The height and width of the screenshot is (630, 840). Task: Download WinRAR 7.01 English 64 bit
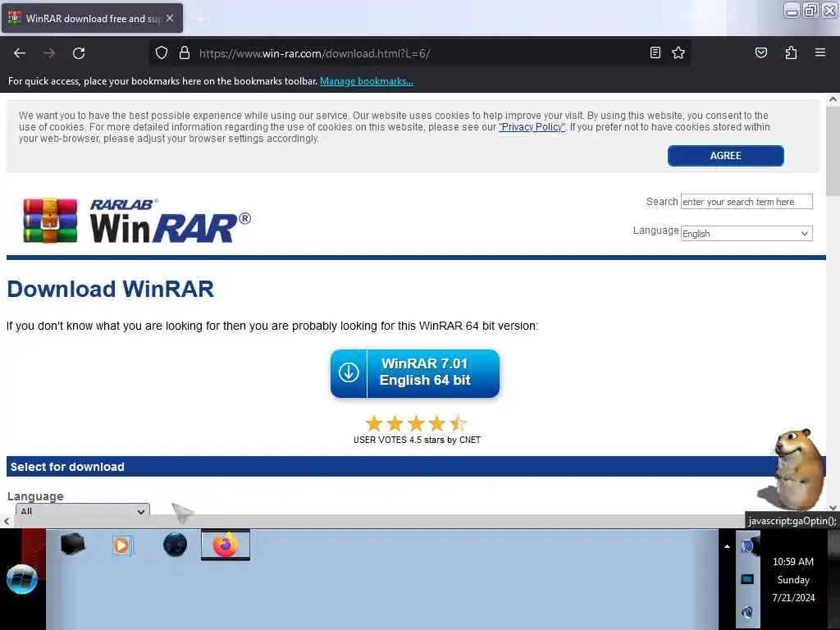coord(415,373)
